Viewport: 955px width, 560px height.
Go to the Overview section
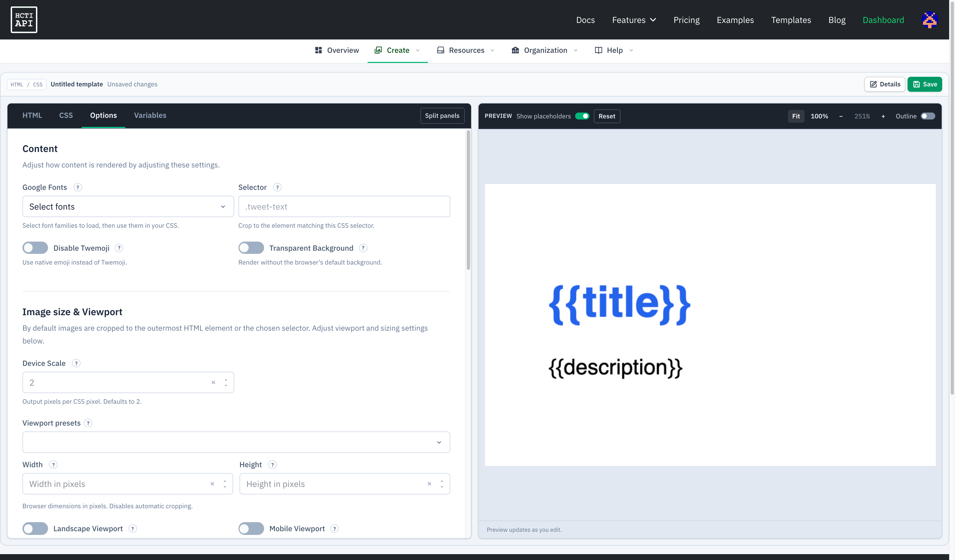pos(337,50)
